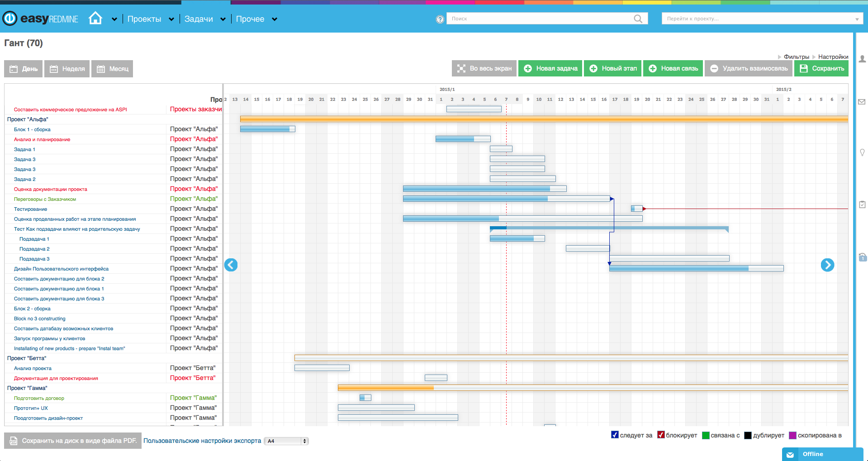This screenshot has width=868, height=461.
Task: Move Gantt forward with right arrow icon
Action: click(x=827, y=265)
